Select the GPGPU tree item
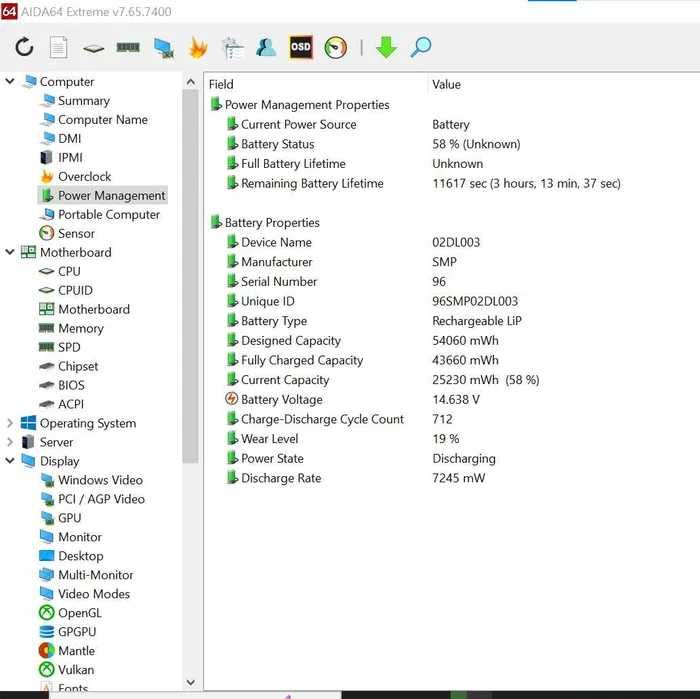This screenshot has height=699, width=700. 77,632
